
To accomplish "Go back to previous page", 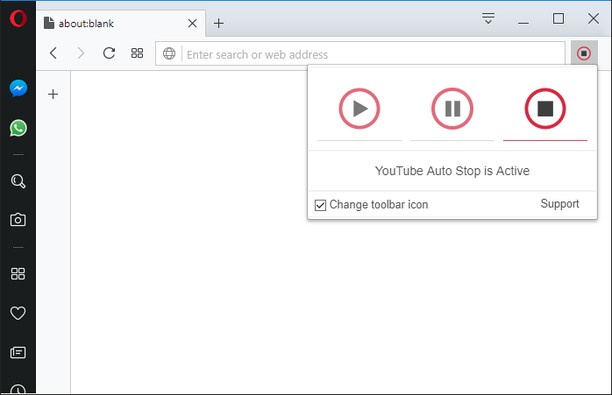I will 53,53.
